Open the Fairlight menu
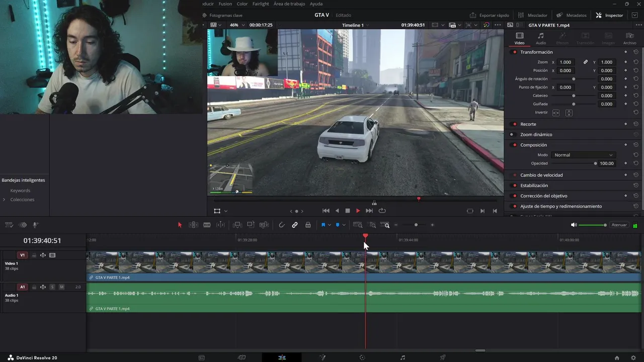This screenshot has width=644, height=362. click(x=261, y=4)
